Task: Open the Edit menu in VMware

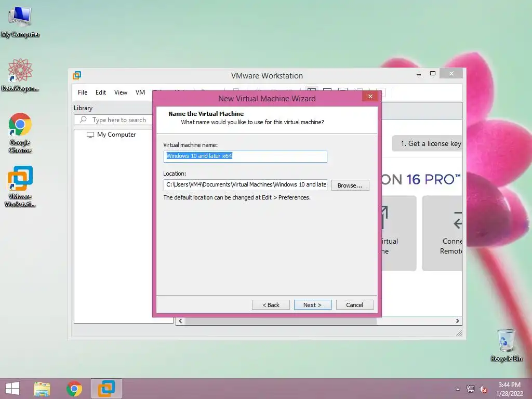Action: pos(100,92)
